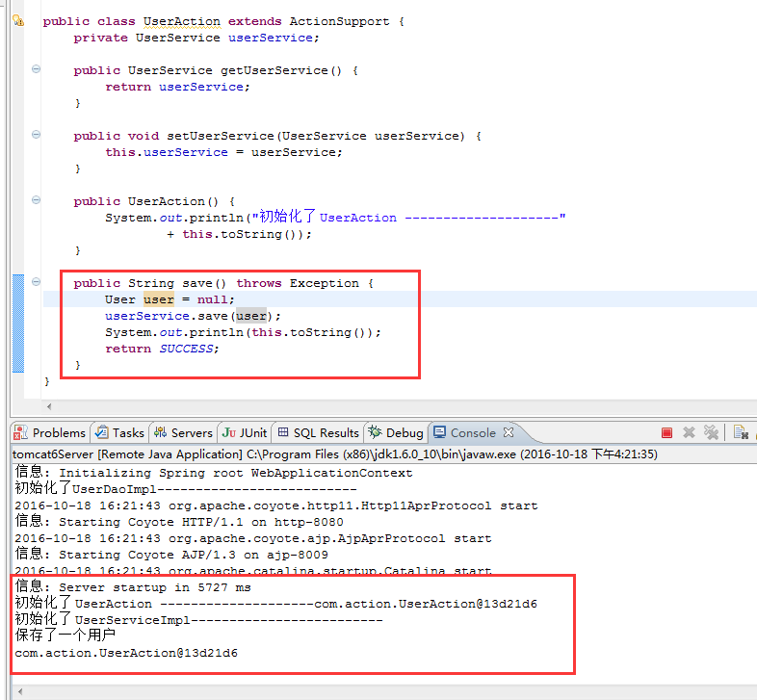This screenshot has width=757, height=700.
Task: Click 'this.userService = userService;' assignment line
Action: coord(224,152)
